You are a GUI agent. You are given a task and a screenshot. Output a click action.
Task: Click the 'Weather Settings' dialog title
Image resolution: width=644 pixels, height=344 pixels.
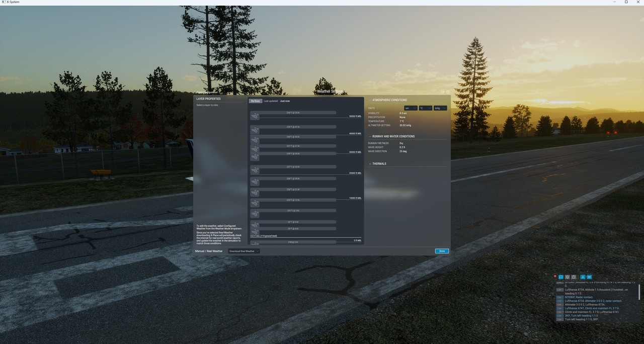pos(331,92)
